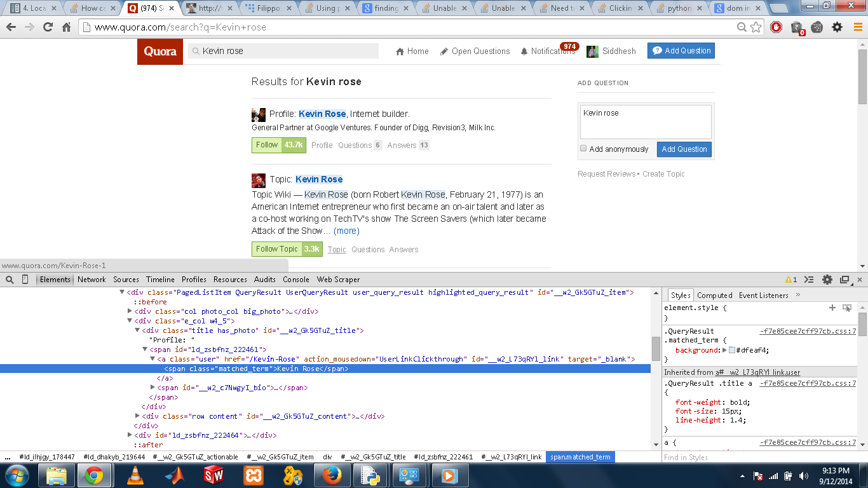Click the Quora search box

(283, 51)
